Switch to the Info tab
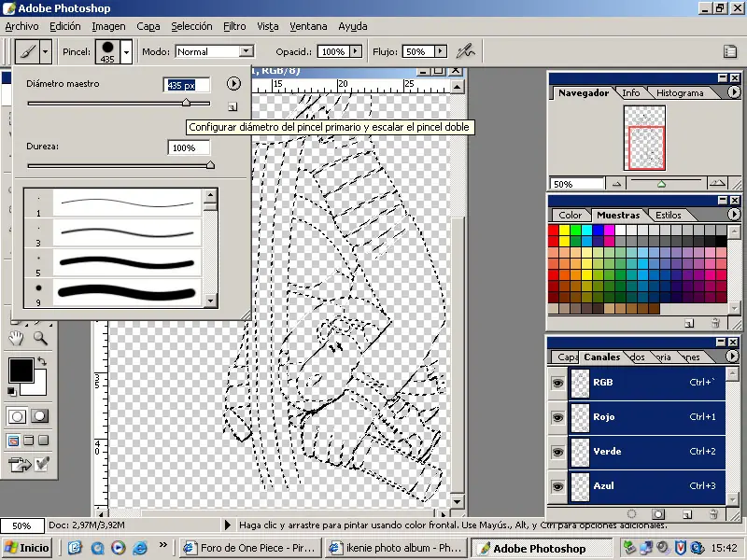Screen dimensions: 747x560 coord(631,92)
